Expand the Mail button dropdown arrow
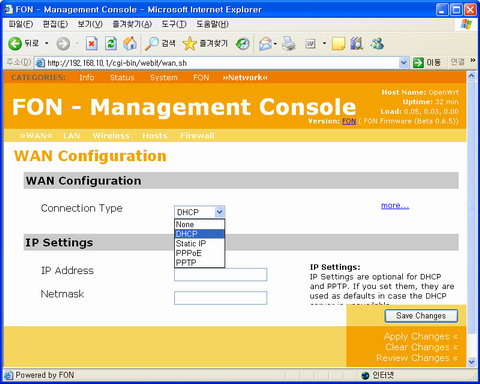480x384 pixels. coord(275,44)
